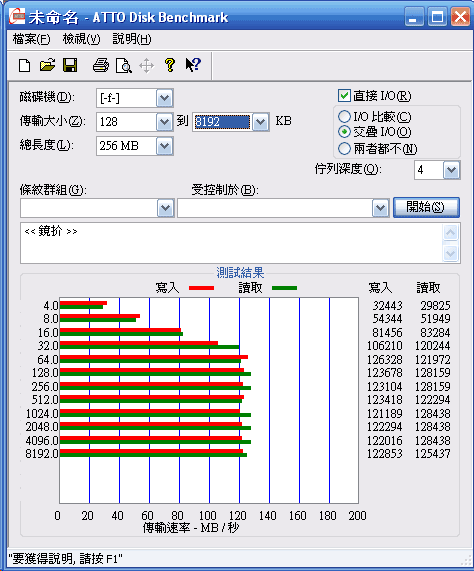
Task: Click the 8192.0 row label in chart
Action: tap(42, 454)
